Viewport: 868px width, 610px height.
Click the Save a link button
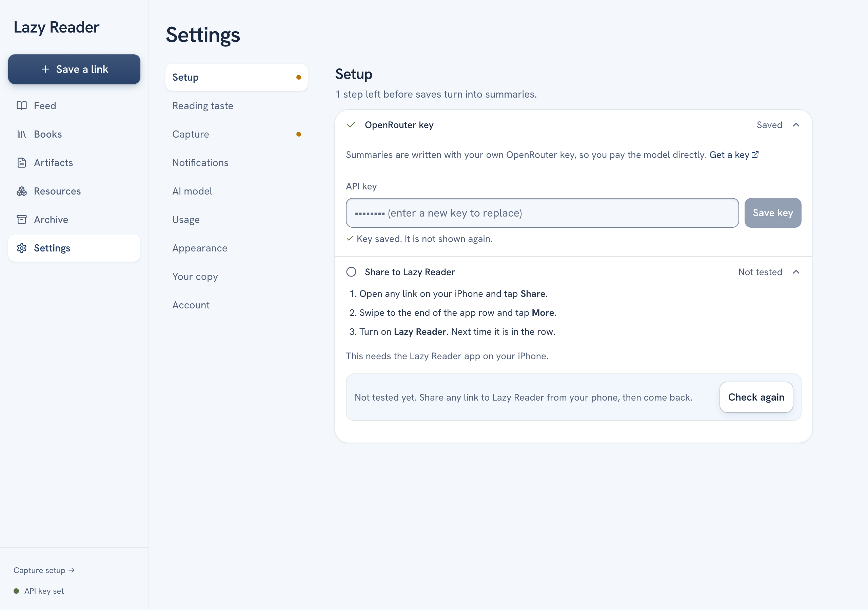click(x=74, y=69)
